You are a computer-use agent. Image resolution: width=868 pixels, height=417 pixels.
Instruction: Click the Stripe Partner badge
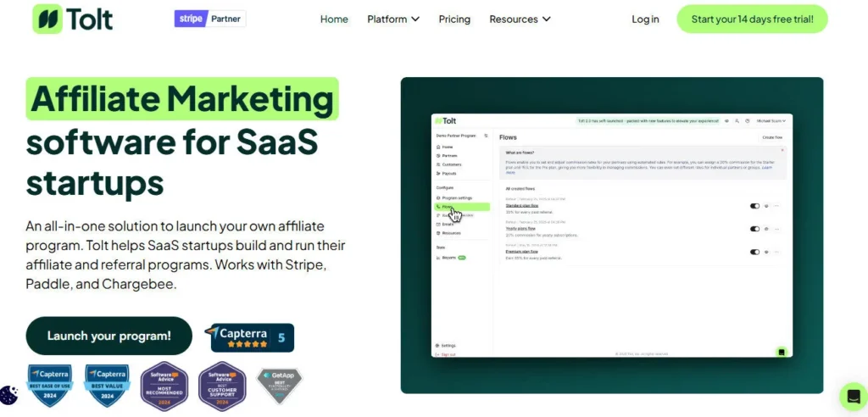209,19
